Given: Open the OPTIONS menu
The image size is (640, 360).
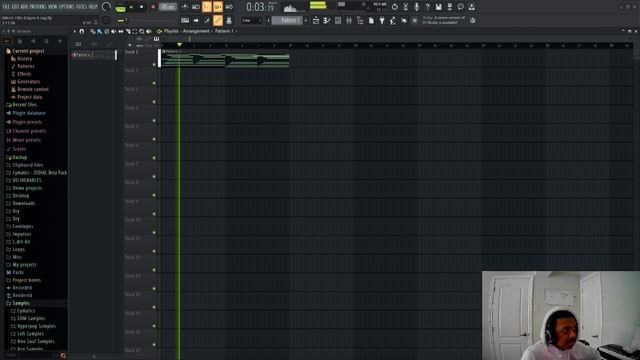Looking at the screenshot, I should pyautogui.click(x=67, y=7).
